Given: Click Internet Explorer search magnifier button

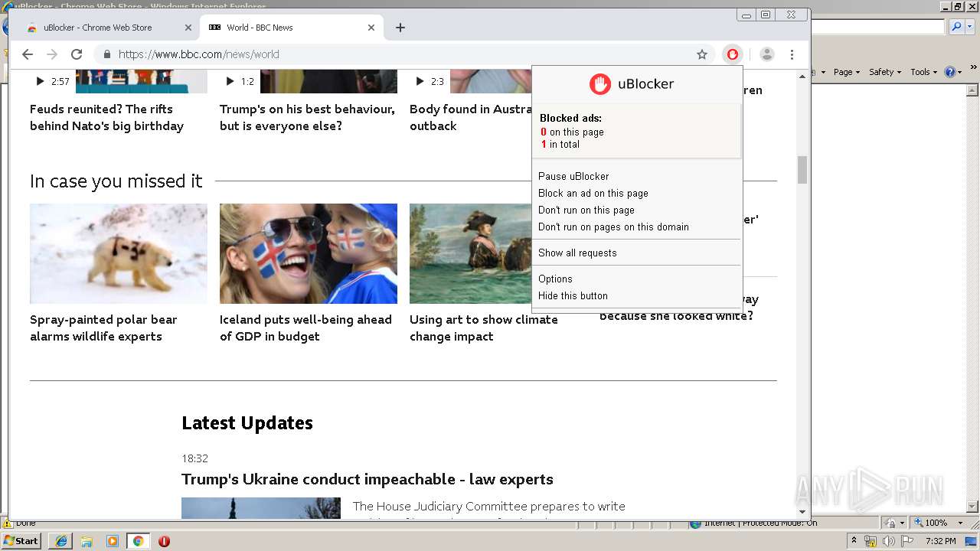Looking at the screenshot, I should point(956,27).
